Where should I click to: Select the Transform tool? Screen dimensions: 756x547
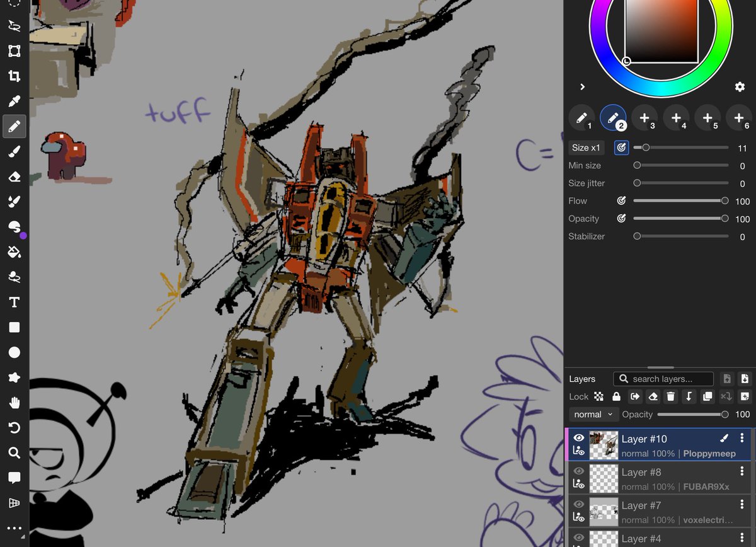pyautogui.click(x=14, y=51)
